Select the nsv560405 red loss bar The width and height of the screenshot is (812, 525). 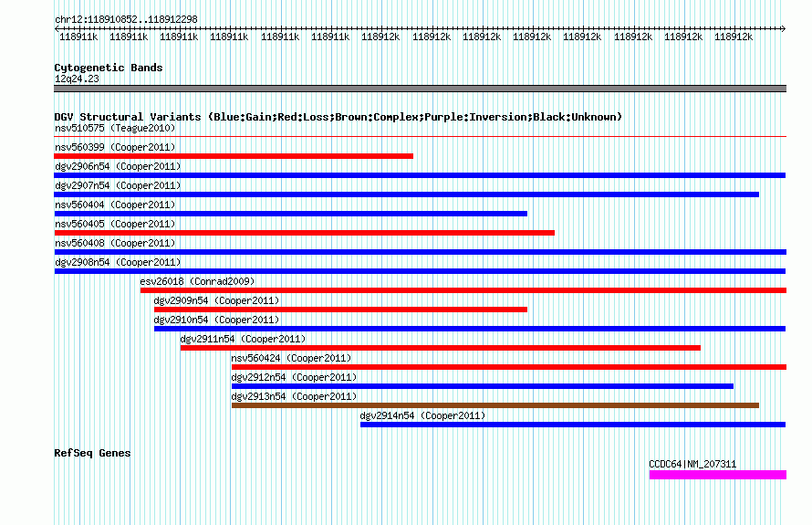tap(305, 233)
